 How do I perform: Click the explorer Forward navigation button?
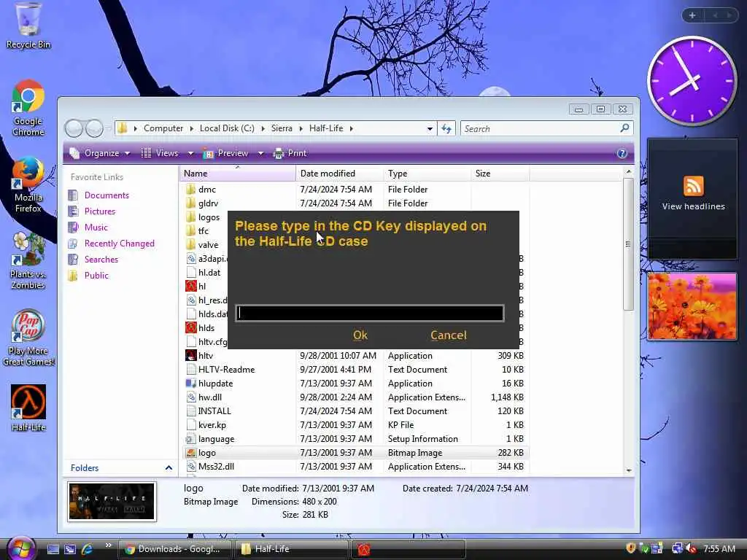coord(94,128)
